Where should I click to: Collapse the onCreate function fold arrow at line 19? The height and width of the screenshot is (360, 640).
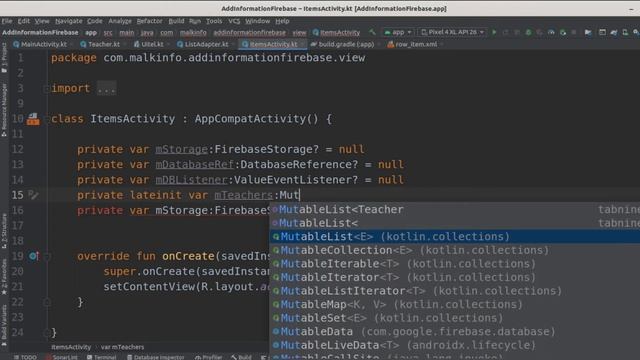click(x=47, y=256)
